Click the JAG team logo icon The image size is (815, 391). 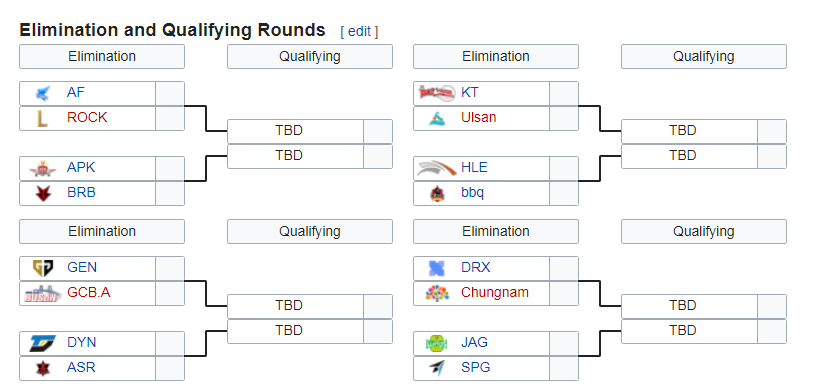pos(437,343)
